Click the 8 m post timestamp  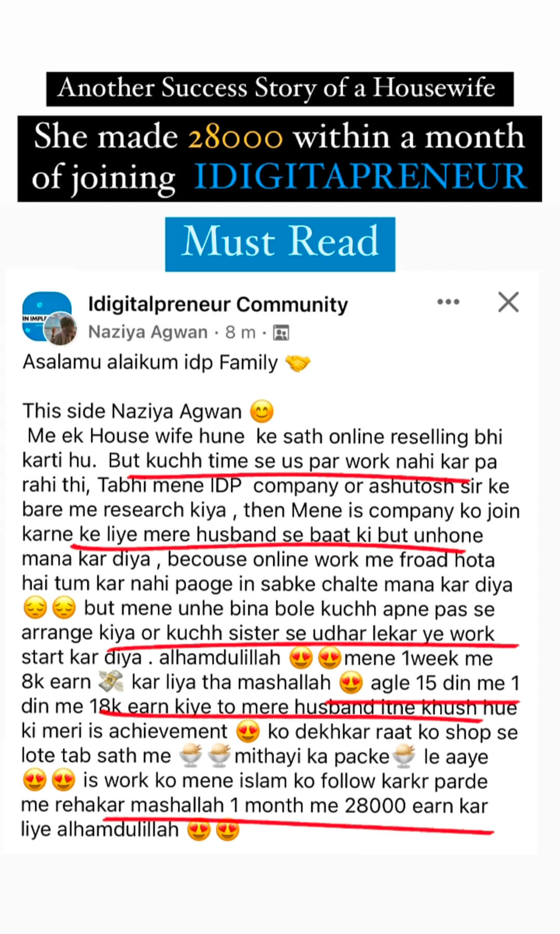(240, 332)
